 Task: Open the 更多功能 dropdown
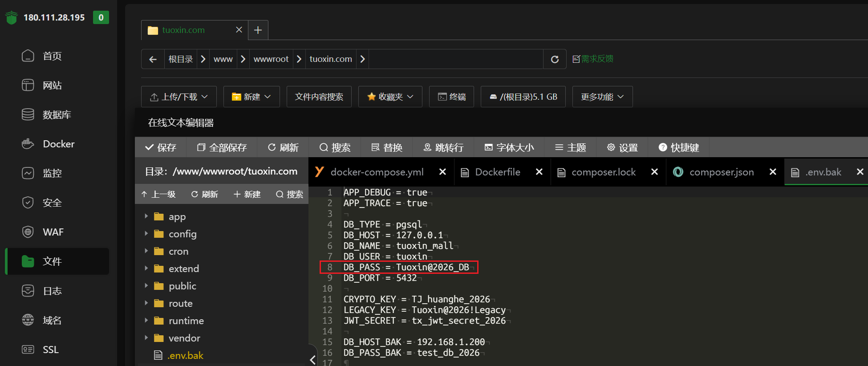(602, 97)
